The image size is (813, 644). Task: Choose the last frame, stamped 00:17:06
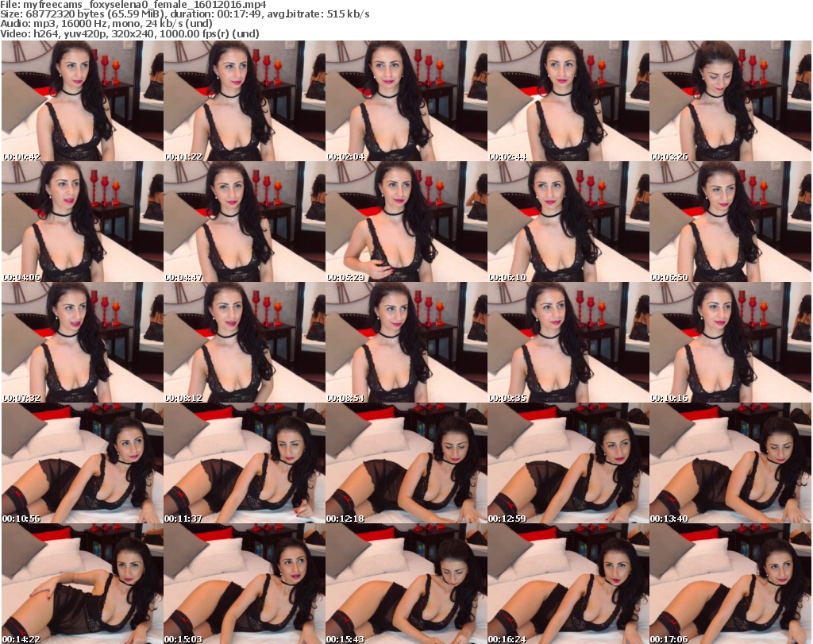[730, 584]
